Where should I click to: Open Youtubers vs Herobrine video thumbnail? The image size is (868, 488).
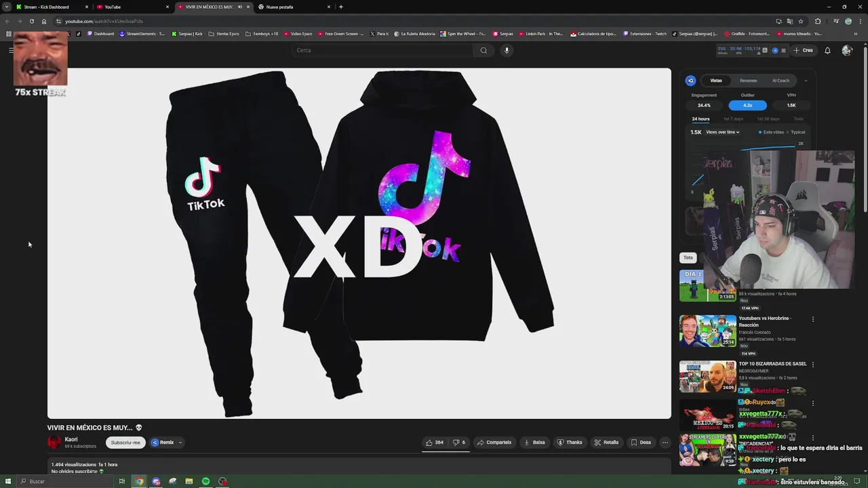point(707,331)
